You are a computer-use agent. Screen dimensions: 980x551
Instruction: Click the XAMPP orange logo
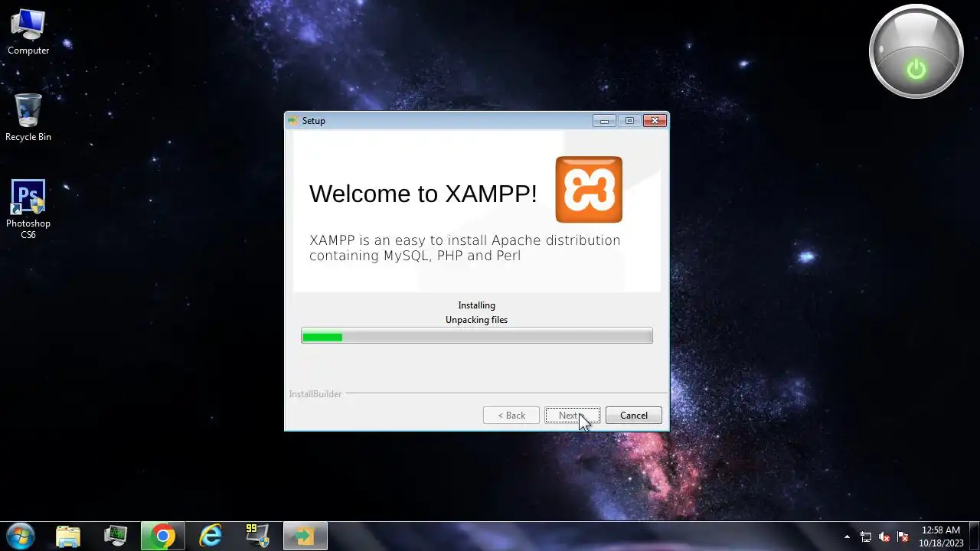coord(589,190)
